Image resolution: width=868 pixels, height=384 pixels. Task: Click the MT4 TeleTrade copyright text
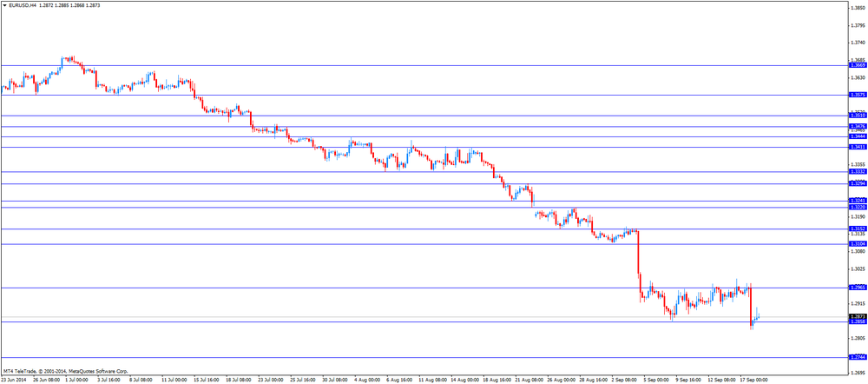tap(65, 371)
